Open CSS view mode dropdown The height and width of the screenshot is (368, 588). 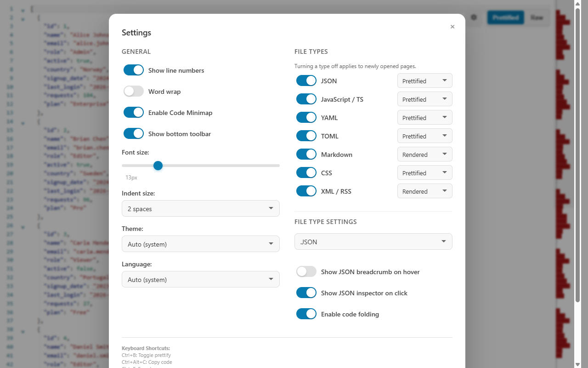tap(425, 173)
